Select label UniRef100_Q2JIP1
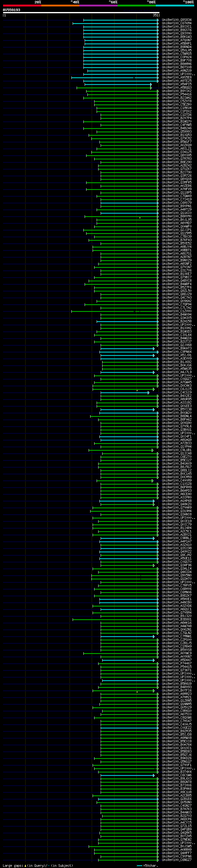The image size is (197, 868). point(177,230)
